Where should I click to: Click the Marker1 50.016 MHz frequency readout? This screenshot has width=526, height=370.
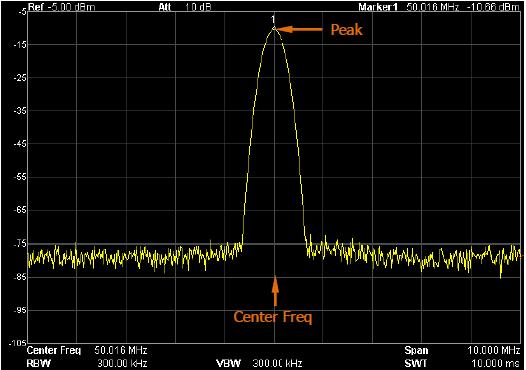tap(433, 7)
